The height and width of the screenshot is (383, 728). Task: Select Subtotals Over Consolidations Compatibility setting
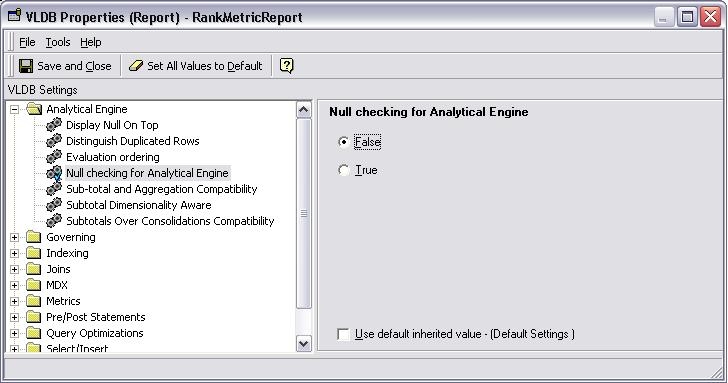pyautogui.click(x=170, y=221)
